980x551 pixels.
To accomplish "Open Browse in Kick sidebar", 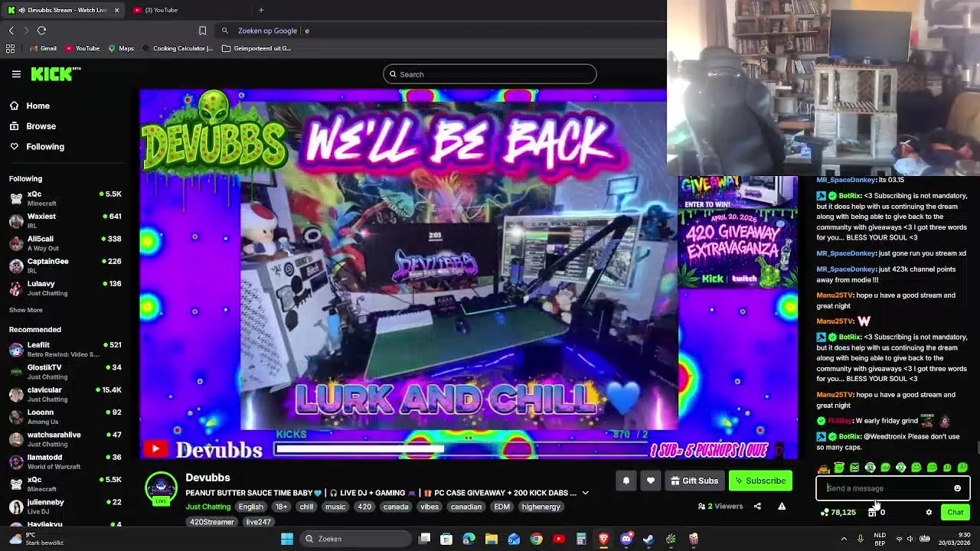I will click(x=32, y=126).
